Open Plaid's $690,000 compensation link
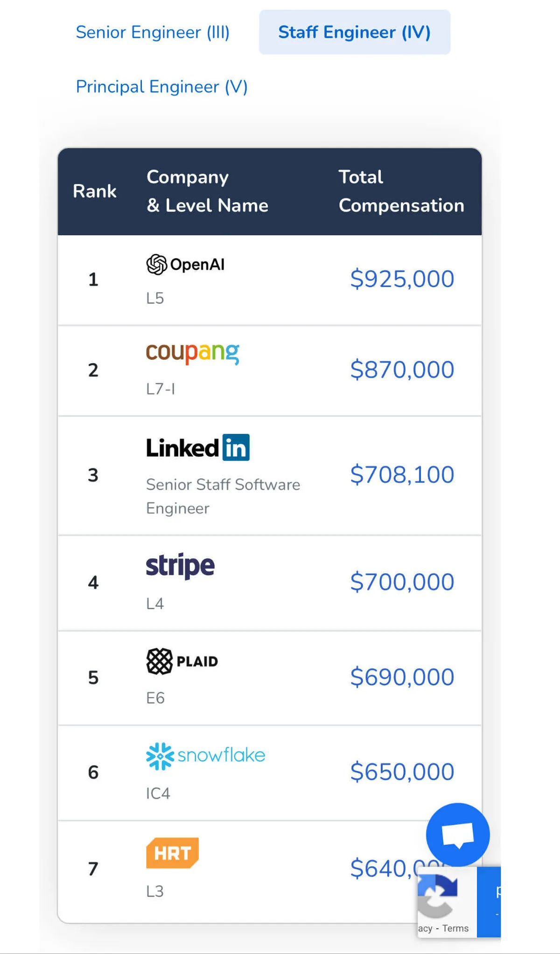The height and width of the screenshot is (954, 560). pyautogui.click(x=402, y=677)
